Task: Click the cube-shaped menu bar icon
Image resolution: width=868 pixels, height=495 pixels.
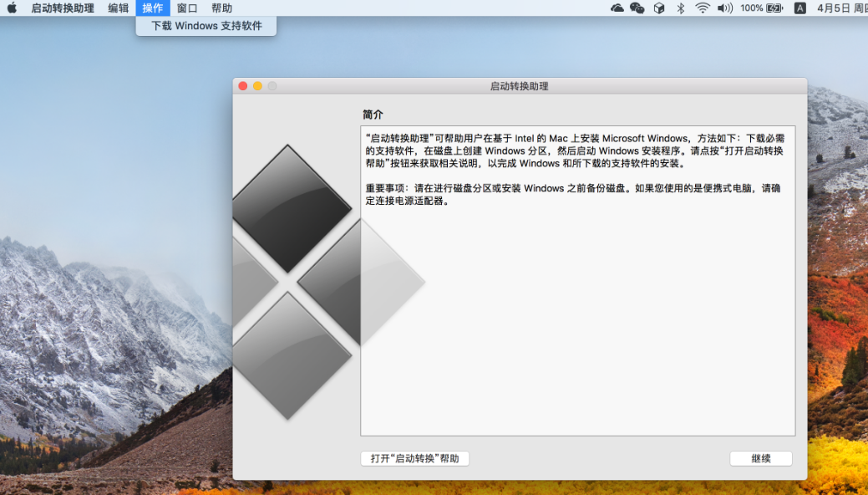Action: [x=659, y=8]
